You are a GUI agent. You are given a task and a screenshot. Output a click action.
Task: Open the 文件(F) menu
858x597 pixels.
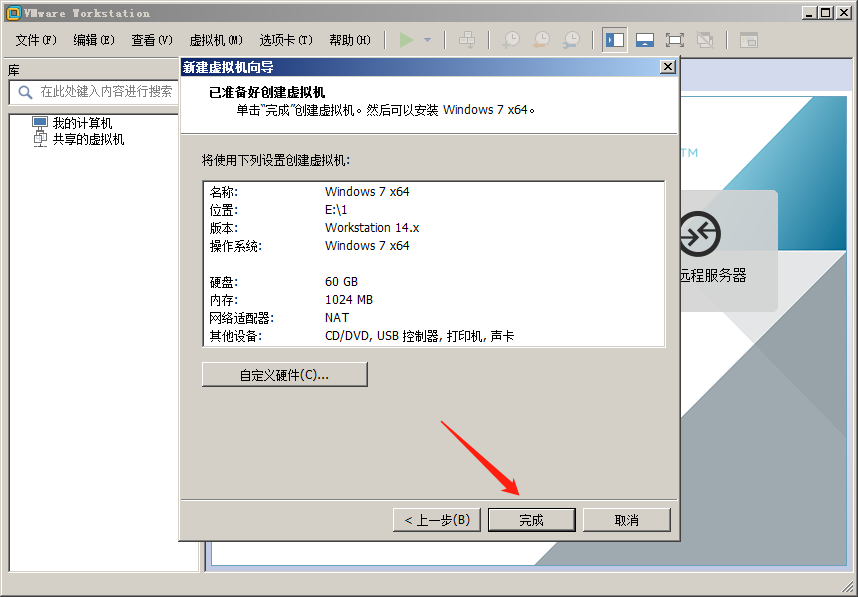coord(36,40)
